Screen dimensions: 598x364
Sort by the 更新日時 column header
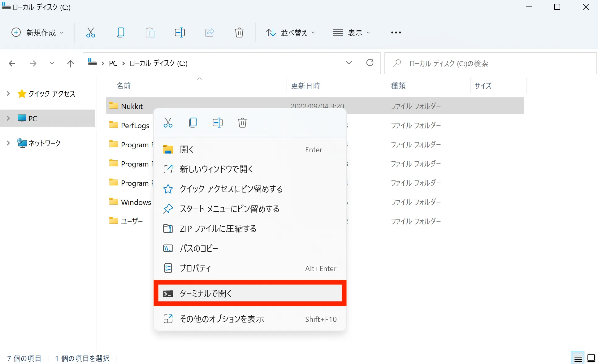coord(305,86)
